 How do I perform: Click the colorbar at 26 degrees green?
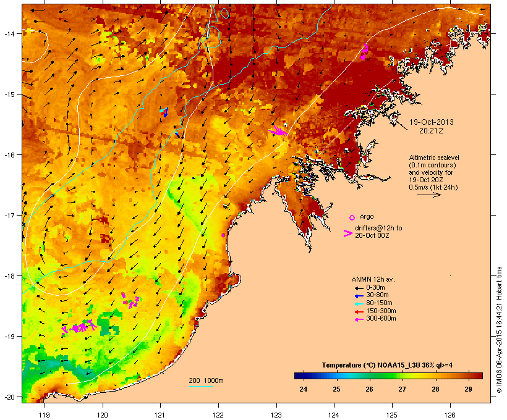(x=369, y=376)
